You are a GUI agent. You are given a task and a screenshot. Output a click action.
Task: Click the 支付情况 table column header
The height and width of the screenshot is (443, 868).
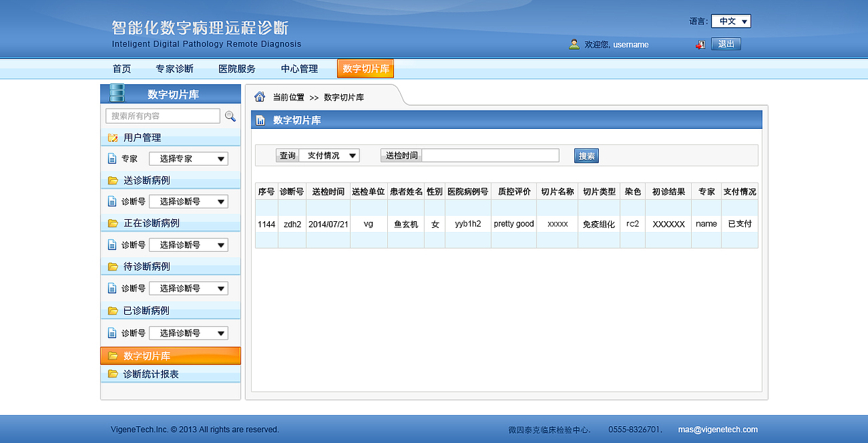[x=740, y=191]
